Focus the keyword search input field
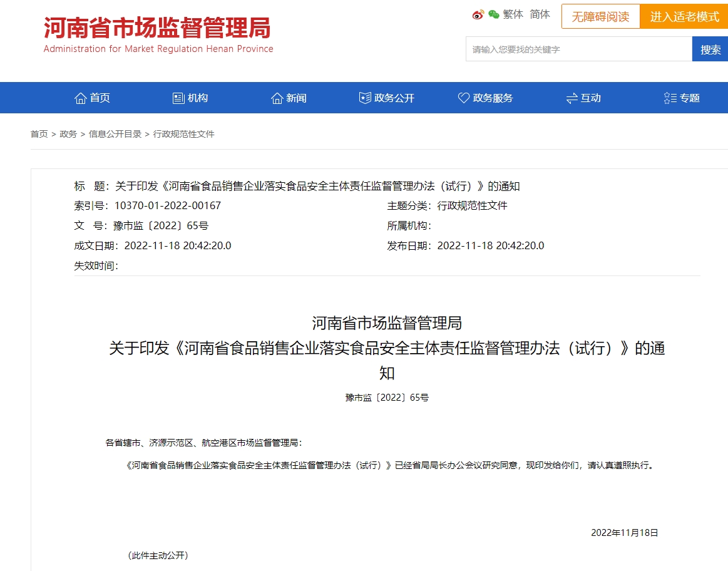The image size is (728, 571). click(578, 49)
